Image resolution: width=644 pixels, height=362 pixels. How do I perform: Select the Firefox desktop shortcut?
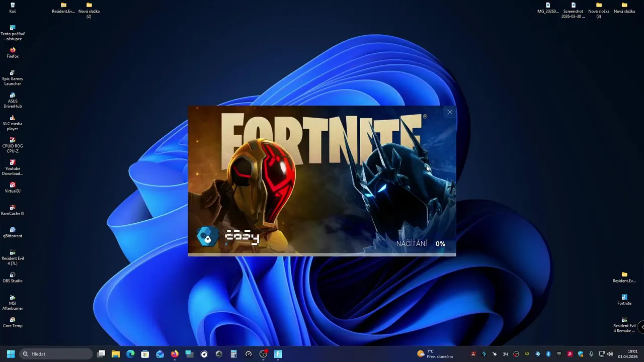(x=13, y=53)
